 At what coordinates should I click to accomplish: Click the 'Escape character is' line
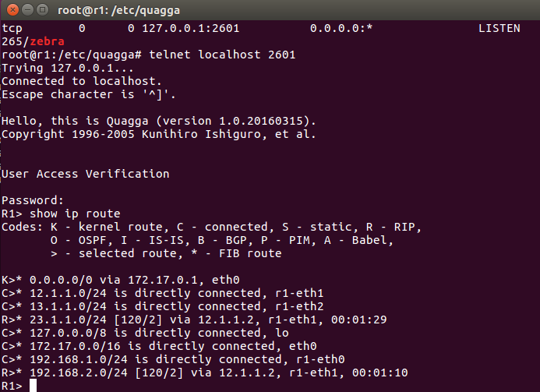[89, 95]
